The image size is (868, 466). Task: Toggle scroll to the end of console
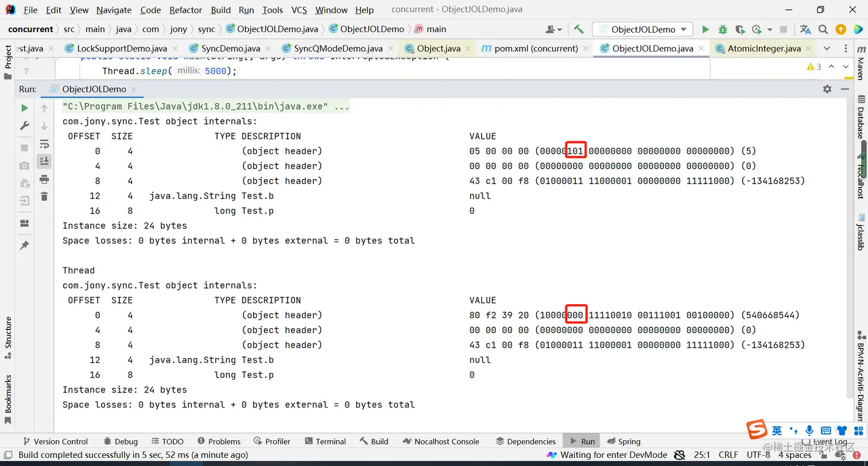[x=44, y=161]
